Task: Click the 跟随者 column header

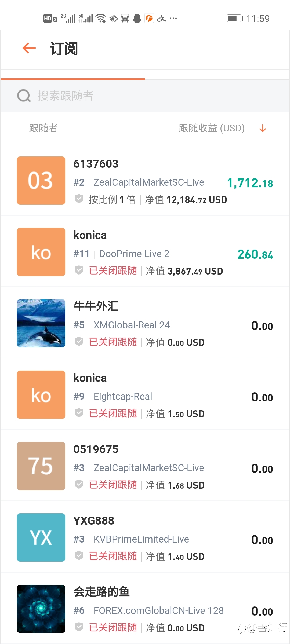Action: point(43,128)
